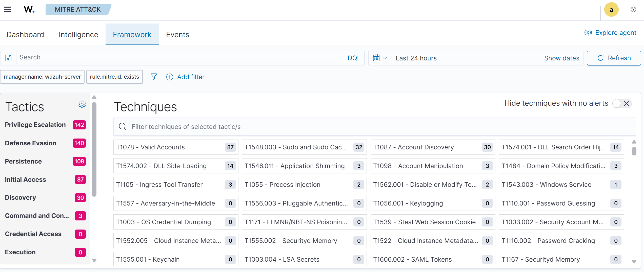Image resolution: width=644 pixels, height=272 pixels.
Task: Click the Tactics list scrollbar thumb
Action: [x=94, y=149]
